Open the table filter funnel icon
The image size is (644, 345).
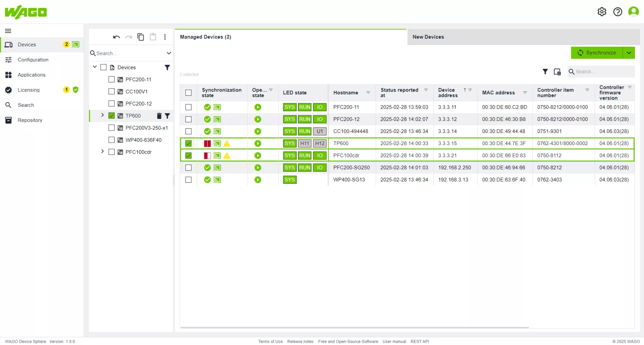545,72
